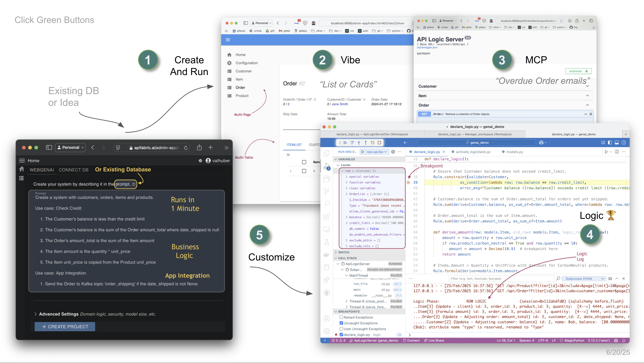Click the debug Stop square icon

379,143
